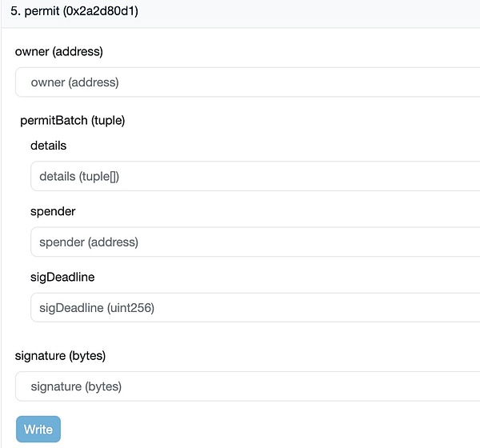Click the owner (address) input field
Screen dimensions: 480x448
click(x=246, y=82)
